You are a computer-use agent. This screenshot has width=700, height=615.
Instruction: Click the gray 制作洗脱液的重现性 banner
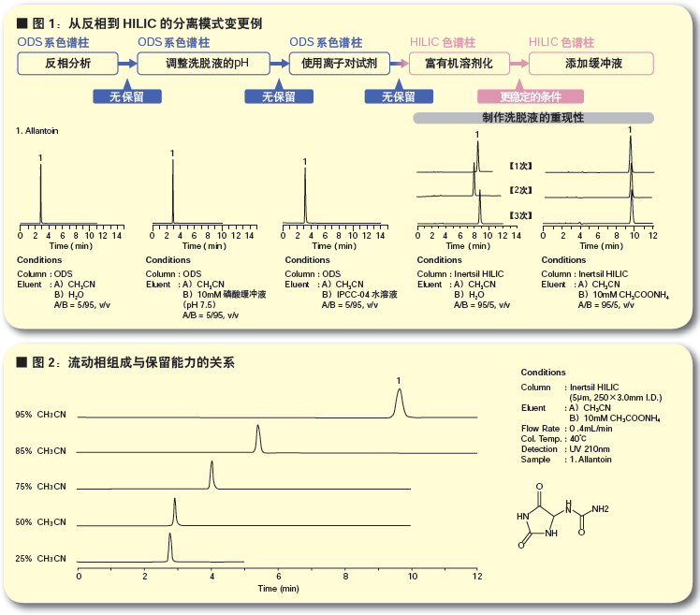tap(532, 118)
